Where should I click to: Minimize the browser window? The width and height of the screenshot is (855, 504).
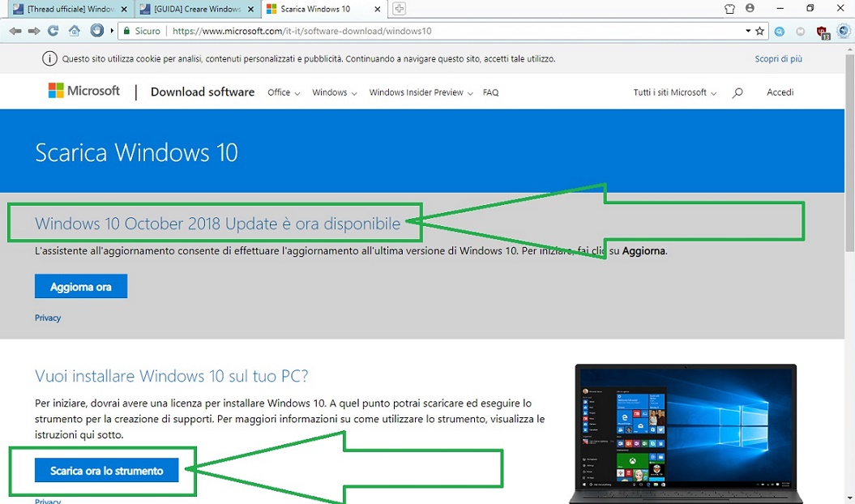pos(780,8)
